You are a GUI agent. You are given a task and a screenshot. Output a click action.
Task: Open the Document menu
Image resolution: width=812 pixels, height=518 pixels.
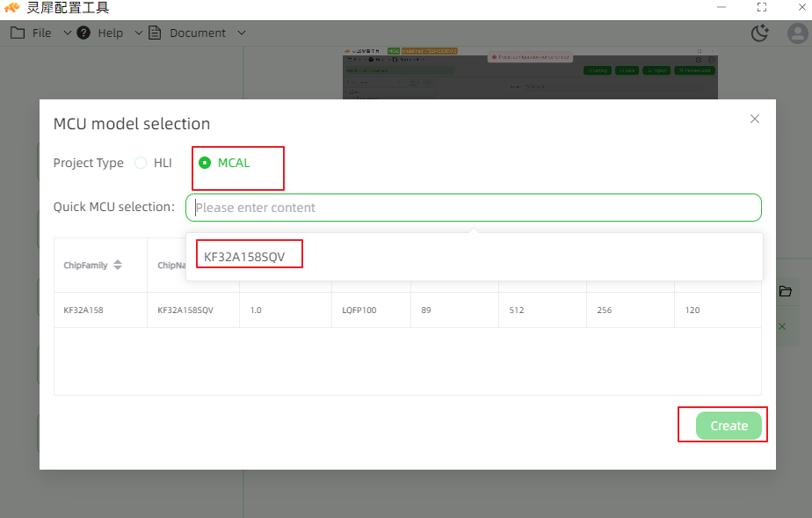(x=198, y=33)
